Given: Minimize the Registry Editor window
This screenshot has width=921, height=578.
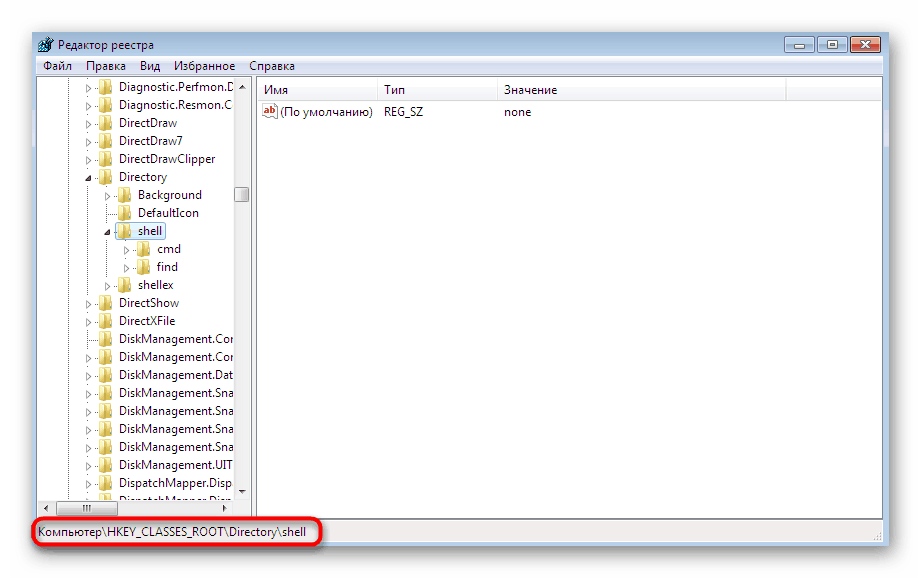Looking at the screenshot, I should 799,45.
